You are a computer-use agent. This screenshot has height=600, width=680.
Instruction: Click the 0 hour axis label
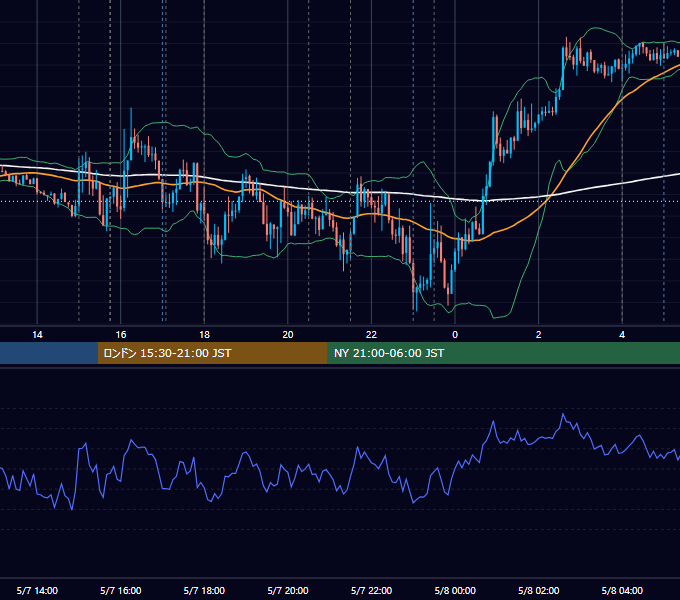[455, 335]
